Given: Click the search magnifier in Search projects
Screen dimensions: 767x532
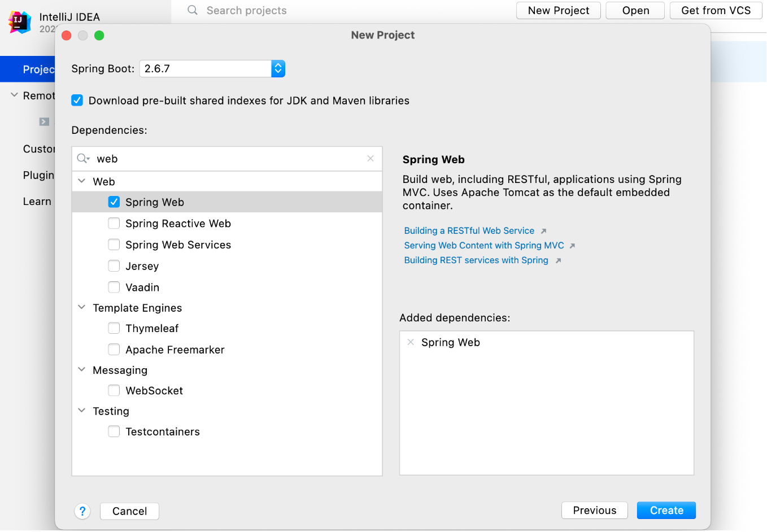Looking at the screenshot, I should [193, 10].
